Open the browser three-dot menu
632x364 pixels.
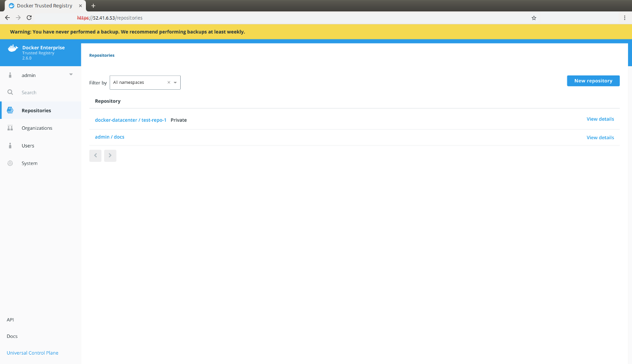tap(625, 18)
